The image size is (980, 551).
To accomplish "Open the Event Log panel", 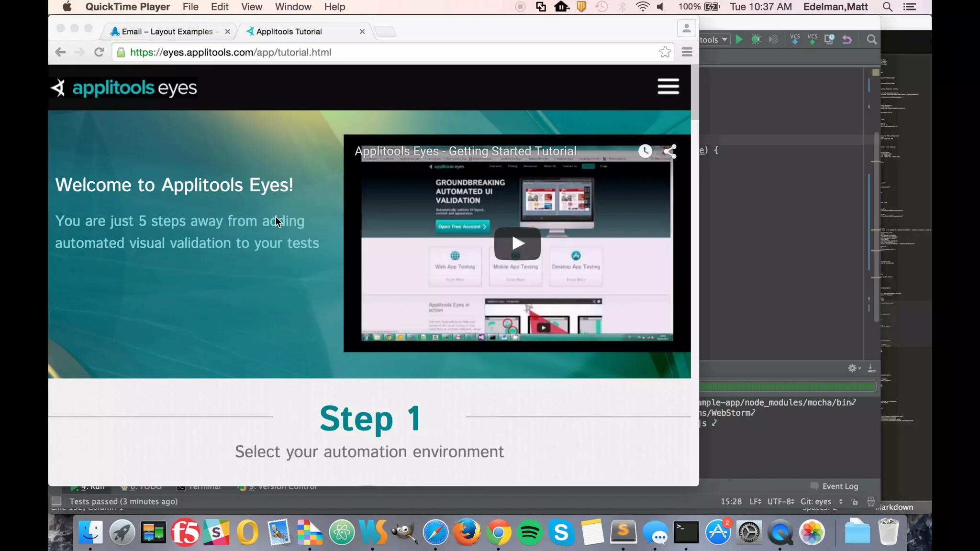I will 840,486.
